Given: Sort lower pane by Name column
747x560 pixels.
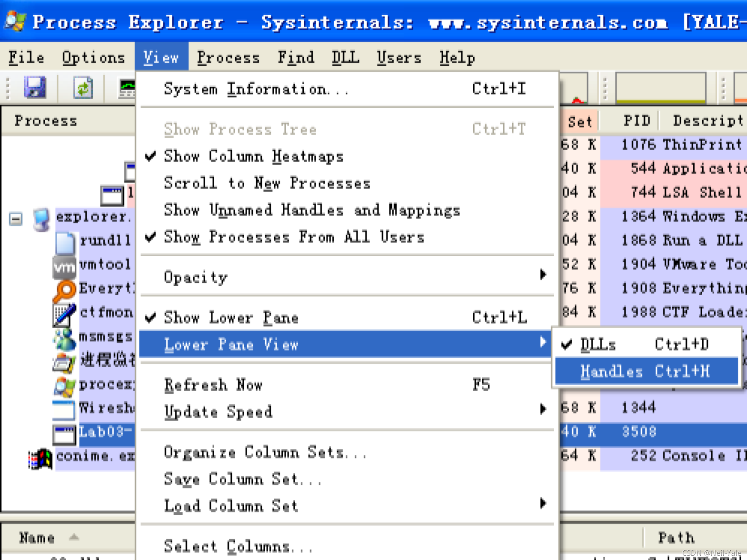Looking at the screenshot, I should tap(68, 537).
